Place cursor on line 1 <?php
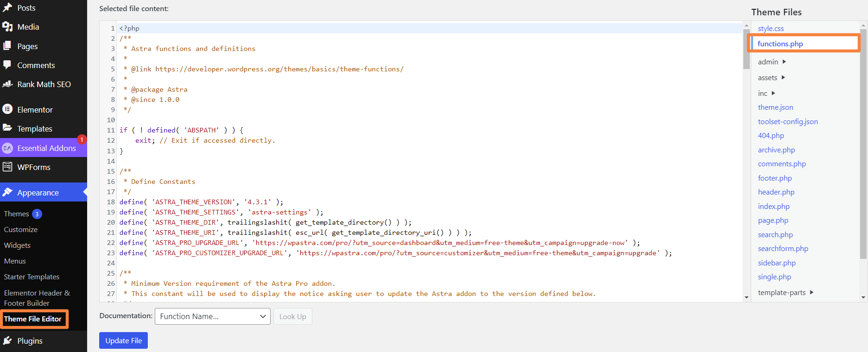This screenshot has width=868, height=352. click(129, 28)
